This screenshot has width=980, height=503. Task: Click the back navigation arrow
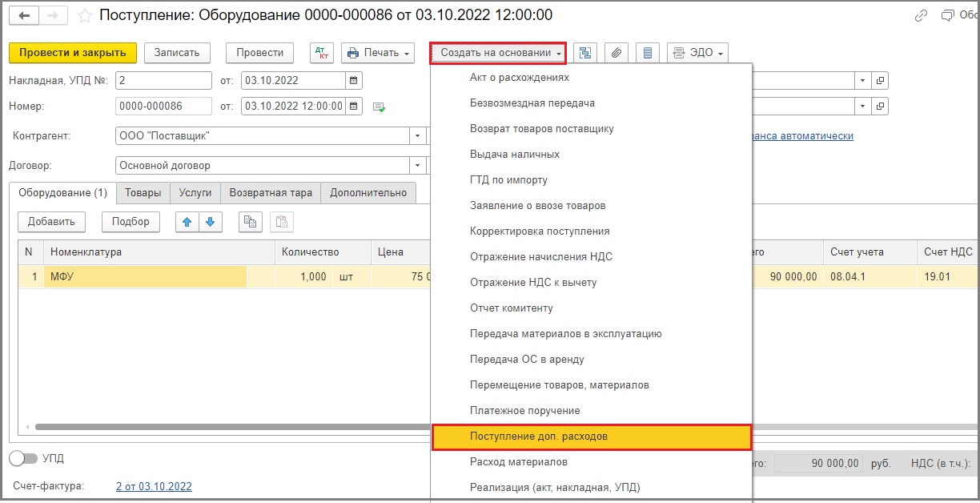(x=25, y=15)
